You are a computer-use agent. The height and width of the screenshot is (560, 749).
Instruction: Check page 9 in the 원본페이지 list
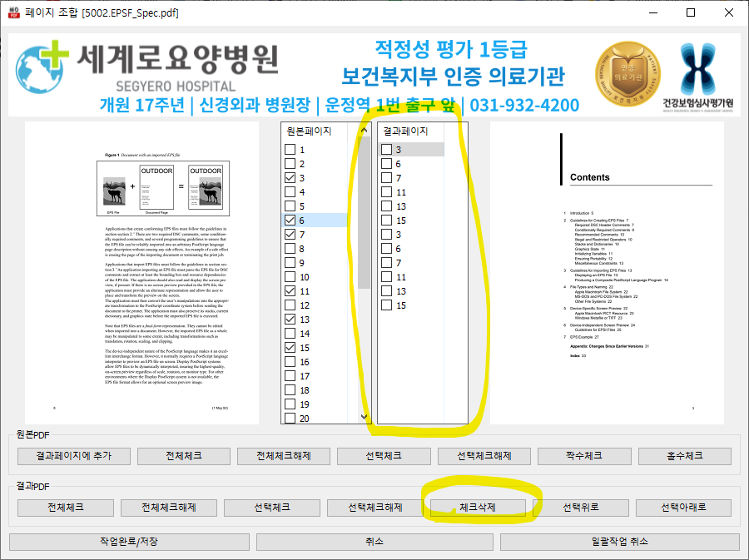tap(290, 263)
